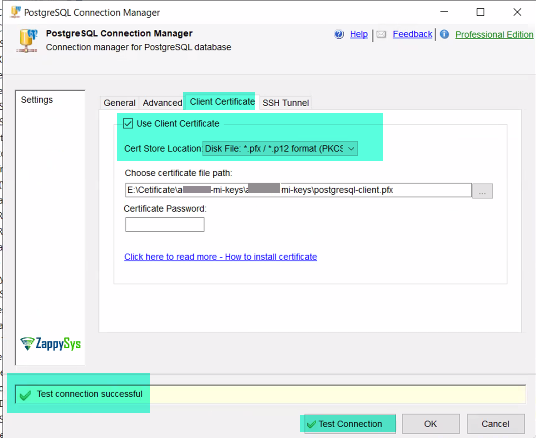The image size is (536, 438).
Task: Click the Test Connection button
Action: tap(350, 424)
